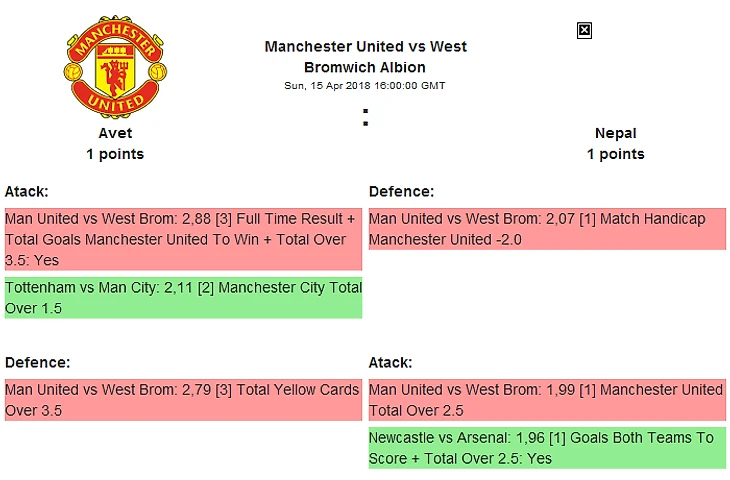Click the green Newcastle vs Arsenal bet
The height and width of the screenshot is (480, 730).
tap(547, 448)
